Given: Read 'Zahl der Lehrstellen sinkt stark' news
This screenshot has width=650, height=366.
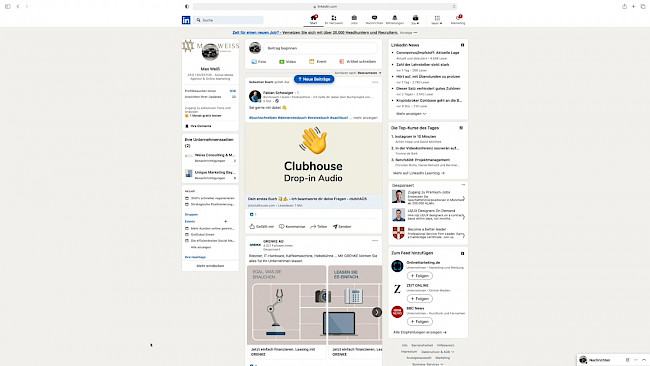Looking at the screenshot, I should pyautogui.click(x=422, y=65).
